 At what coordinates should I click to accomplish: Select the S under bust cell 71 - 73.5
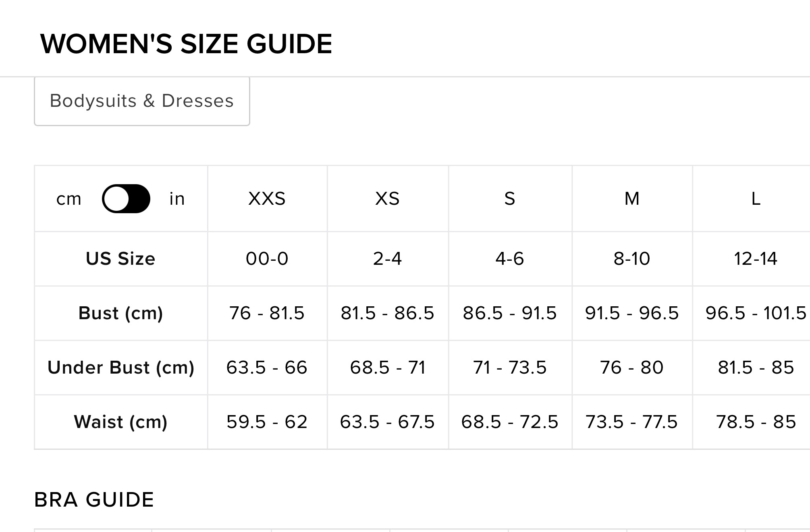pyautogui.click(x=510, y=368)
